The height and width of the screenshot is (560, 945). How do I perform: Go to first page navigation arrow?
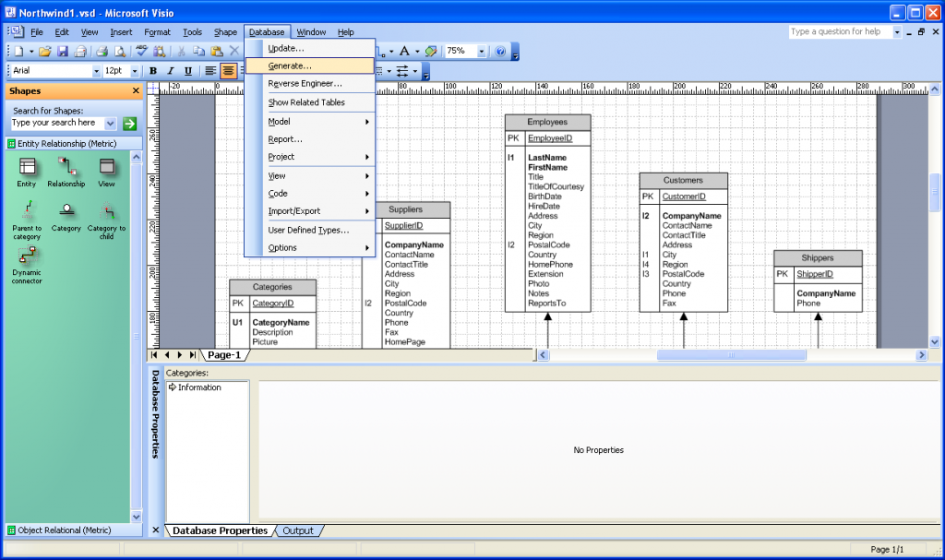pos(154,355)
